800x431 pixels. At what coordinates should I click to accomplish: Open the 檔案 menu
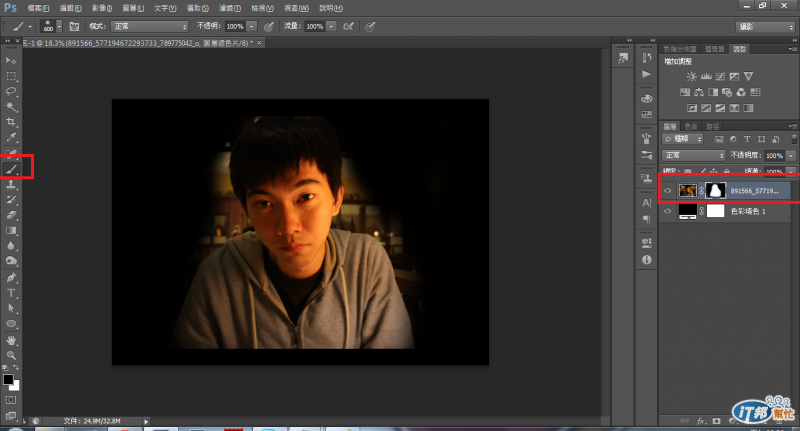point(38,8)
